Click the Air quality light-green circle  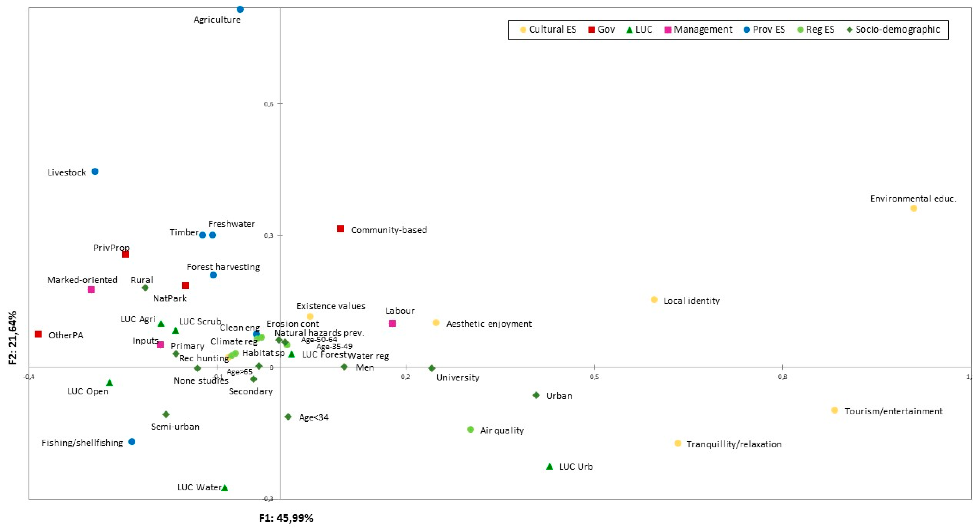point(471,430)
